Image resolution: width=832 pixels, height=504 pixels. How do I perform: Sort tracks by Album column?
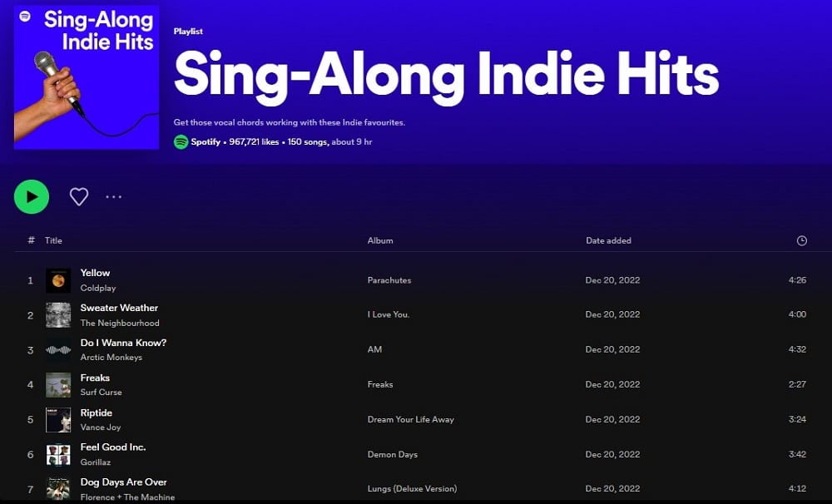click(380, 240)
